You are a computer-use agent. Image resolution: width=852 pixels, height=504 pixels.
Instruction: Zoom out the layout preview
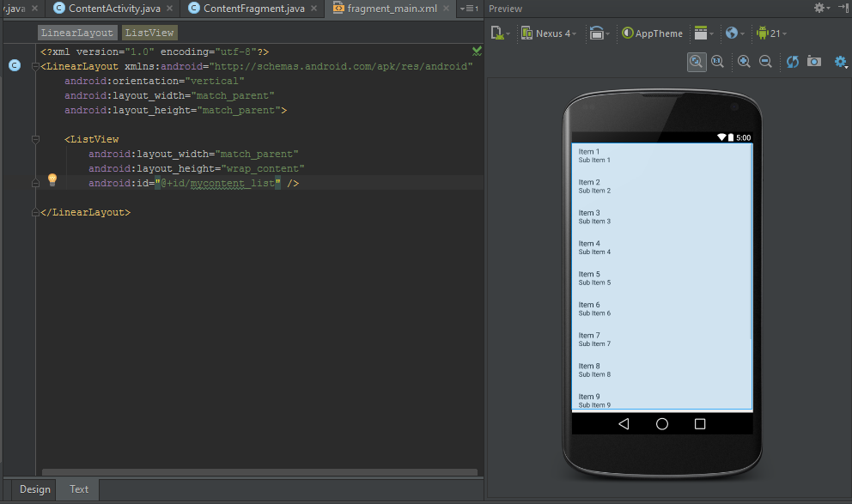(765, 62)
